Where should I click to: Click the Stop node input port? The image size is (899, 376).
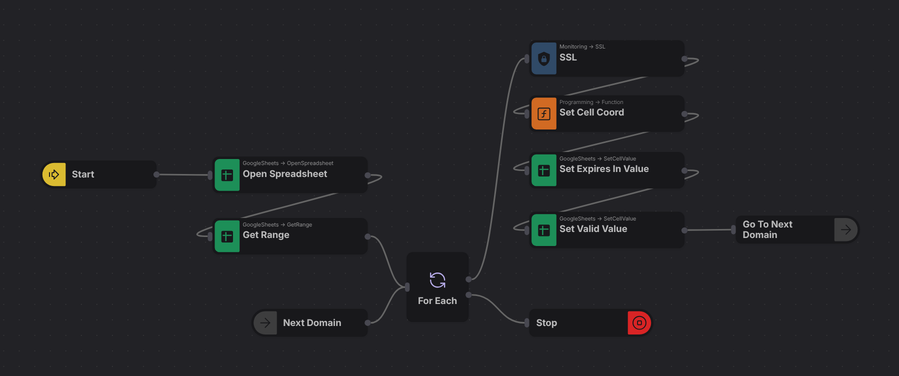[x=527, y=323]
